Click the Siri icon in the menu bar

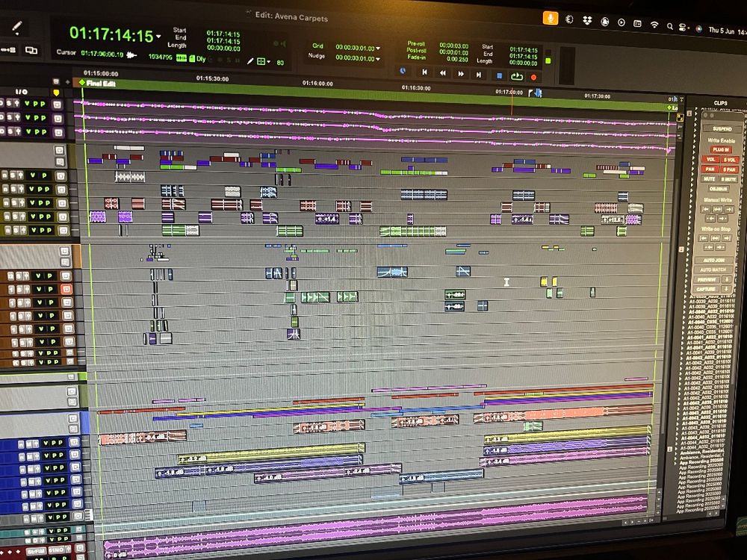pyautogui.click(x=699, y=28)
